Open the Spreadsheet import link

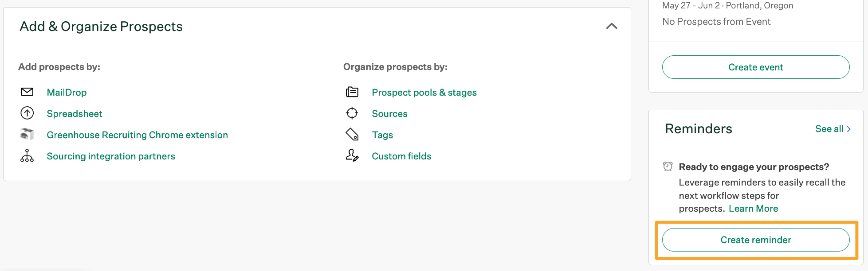74,113
